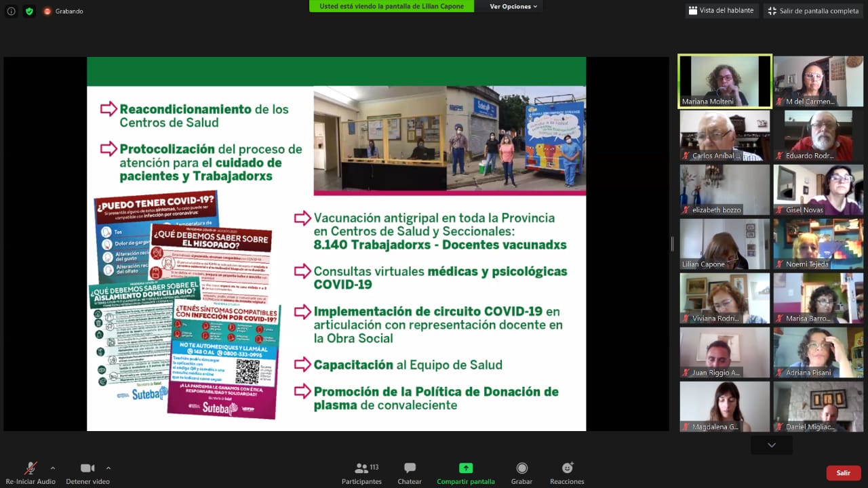The image size is (868, 488).
Task: Open the Reacciones menu
Action: tap(567, 473)
